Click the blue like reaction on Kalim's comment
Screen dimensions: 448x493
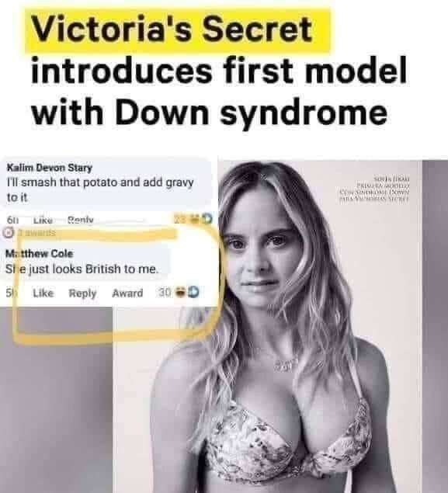tap(207, 218)
